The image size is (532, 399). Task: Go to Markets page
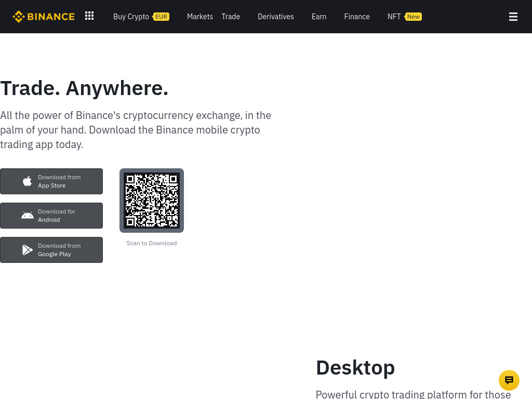pyautogui.click(x=200, y=17)
